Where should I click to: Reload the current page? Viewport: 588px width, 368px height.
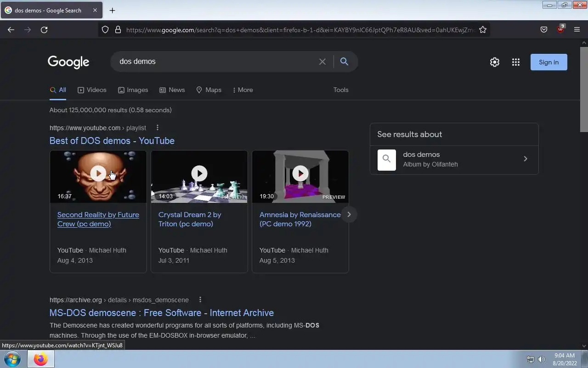(x=44, y=29)
